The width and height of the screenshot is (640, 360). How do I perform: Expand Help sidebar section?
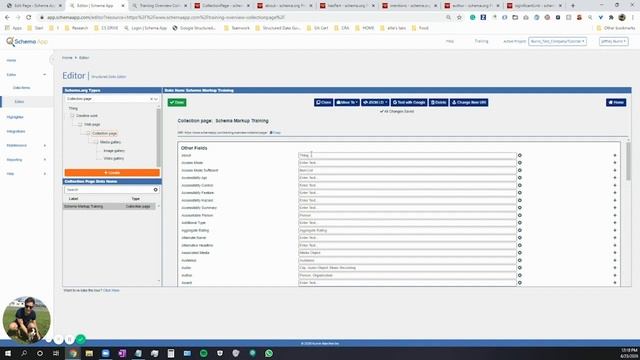(44, 174)
